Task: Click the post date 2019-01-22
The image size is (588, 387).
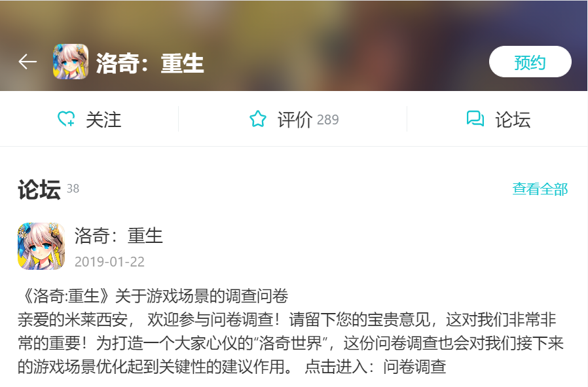Action: pyautogui.click(x=109, y=262)
